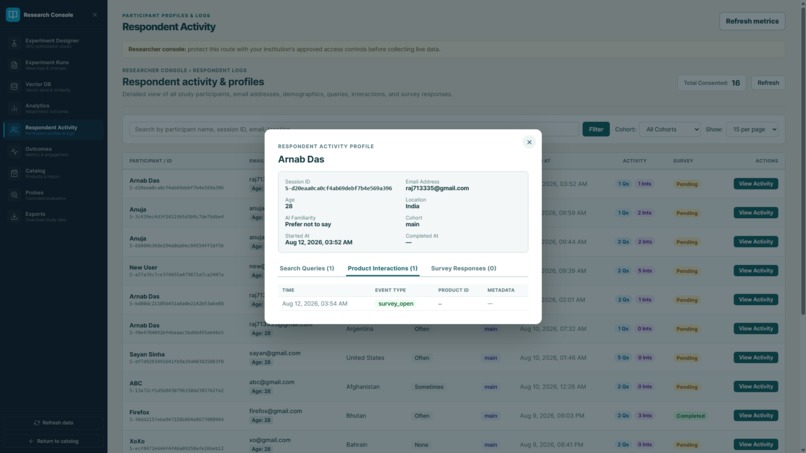View Activity for Firefox row
806x453 pixels.
[x=756, y=415]
